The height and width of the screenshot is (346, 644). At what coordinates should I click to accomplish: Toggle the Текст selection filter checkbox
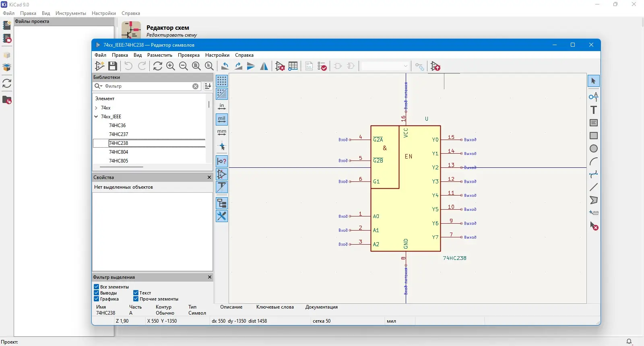(x=136, y=293)
